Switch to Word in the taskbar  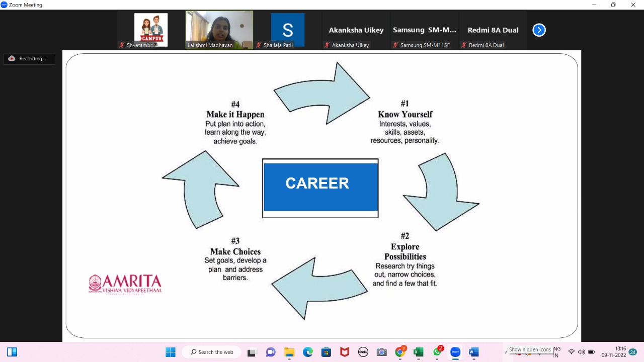point(473,352)
